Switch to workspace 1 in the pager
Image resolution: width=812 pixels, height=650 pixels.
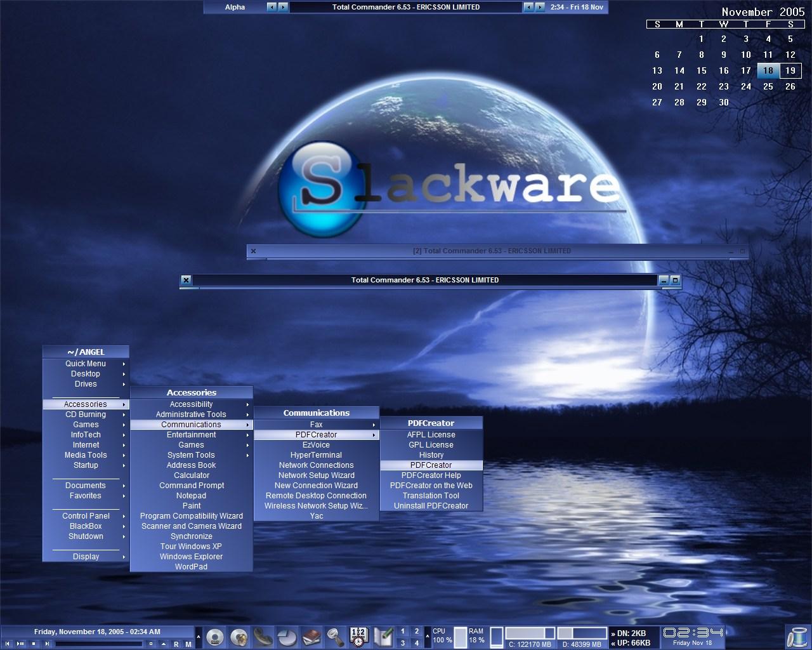(x=403, y=631)
